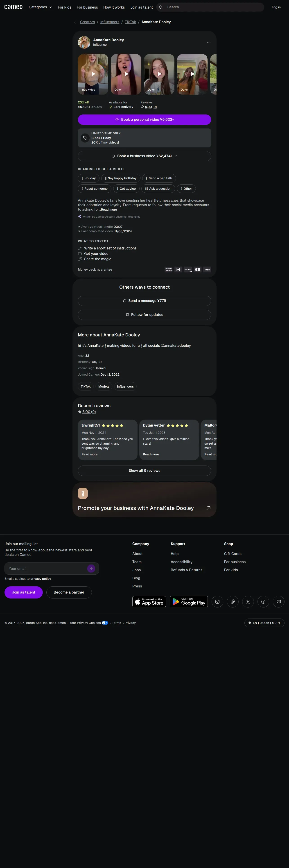This screenshot has width=289, height=868.
Task: Open Influencers breadcrumb link
Action: click(x=110, y=22)
